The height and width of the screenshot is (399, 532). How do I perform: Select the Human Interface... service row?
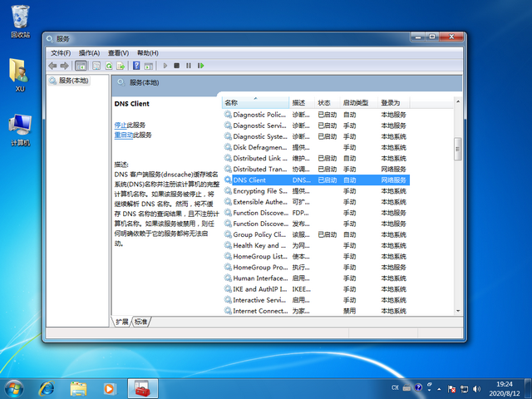[x=316, y=278]
